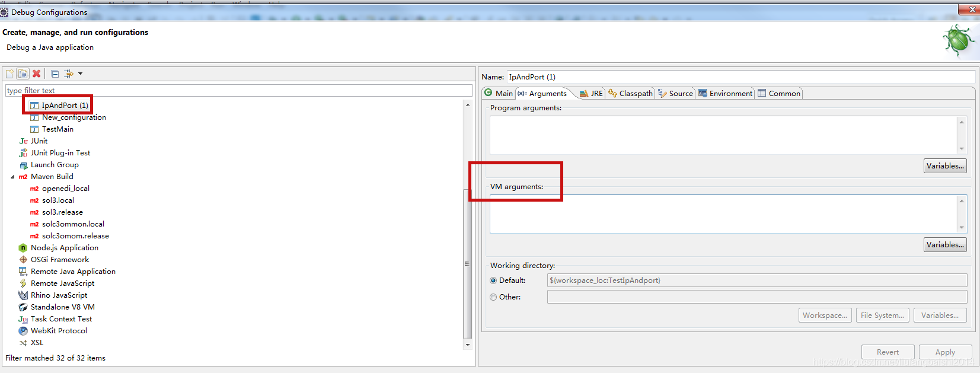Screen dimensions: 980x373
Task: Click the solc3ommon.local m2 icon
Action: pos(34,224)
